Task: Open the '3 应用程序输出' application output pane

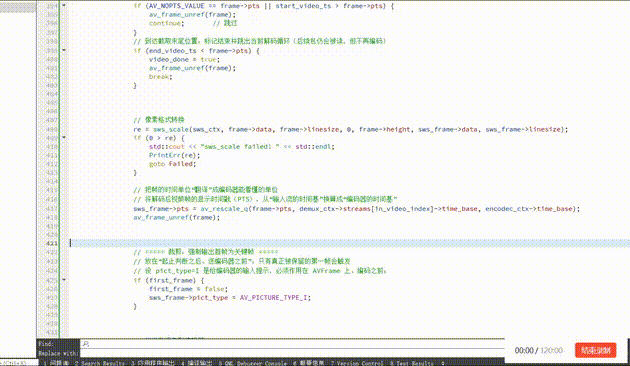Action: tap(153, 363)
